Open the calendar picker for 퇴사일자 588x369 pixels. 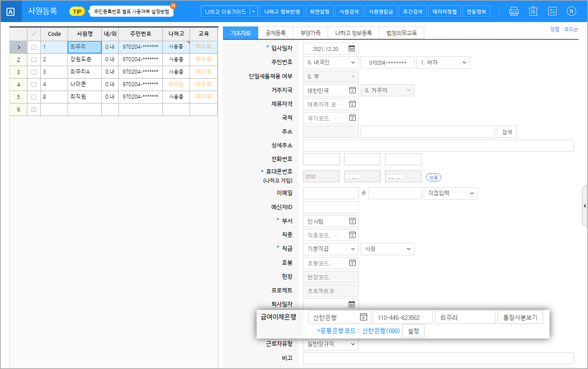(352, 304)
